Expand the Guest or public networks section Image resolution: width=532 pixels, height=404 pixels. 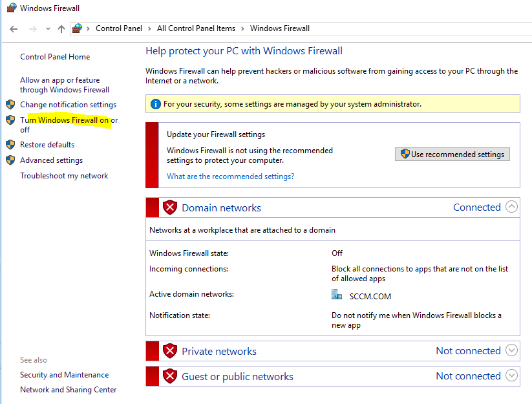pos(511,376)
